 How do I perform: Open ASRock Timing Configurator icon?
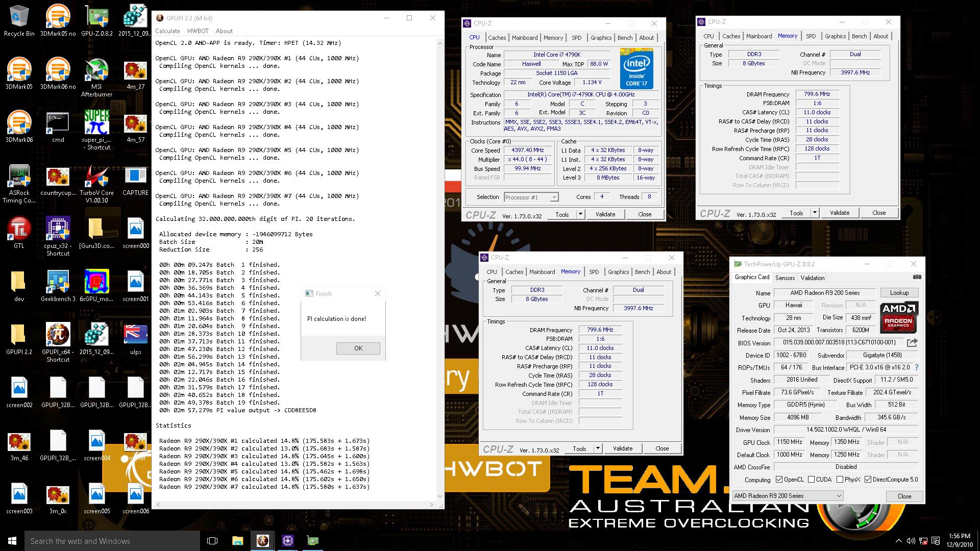(19, 184)
